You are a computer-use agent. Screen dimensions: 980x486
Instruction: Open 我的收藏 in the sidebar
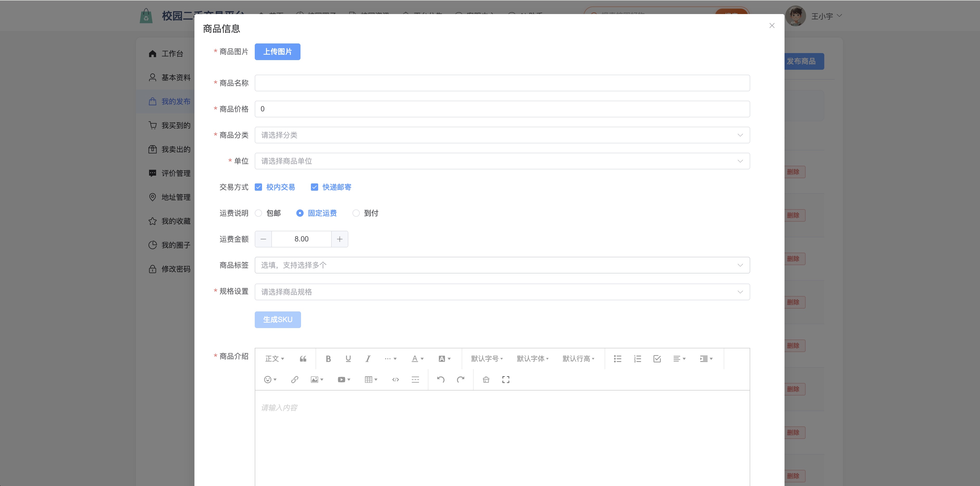[x=166, y=221]
